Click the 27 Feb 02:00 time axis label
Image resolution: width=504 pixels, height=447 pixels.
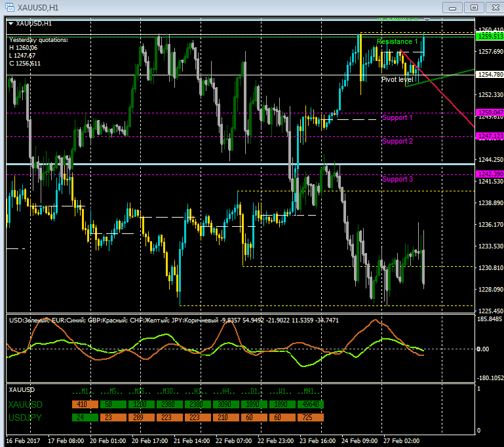(x=402, y=440)
